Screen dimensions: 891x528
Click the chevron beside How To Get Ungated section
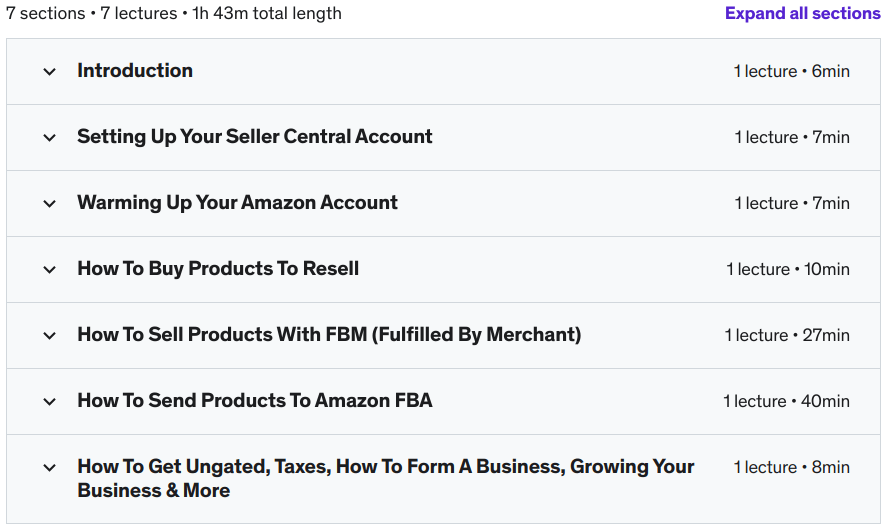click(x=49, y=467)
